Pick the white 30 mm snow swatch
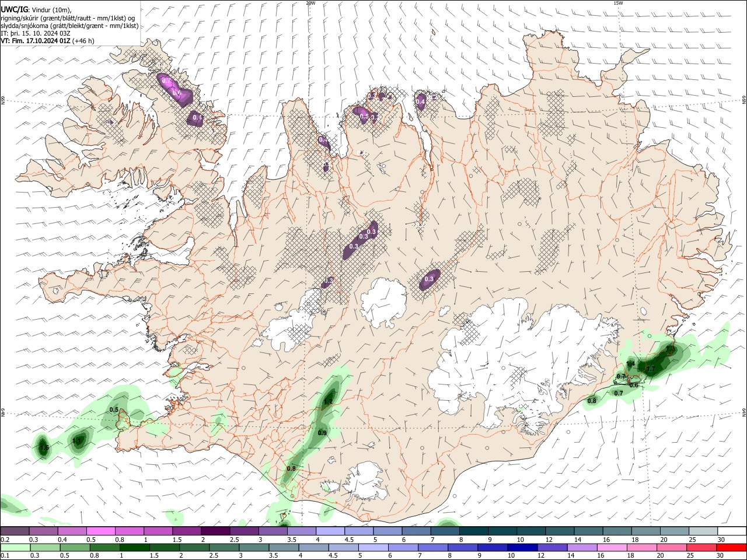This screenshot has width=747, height=560. (732, 531)
